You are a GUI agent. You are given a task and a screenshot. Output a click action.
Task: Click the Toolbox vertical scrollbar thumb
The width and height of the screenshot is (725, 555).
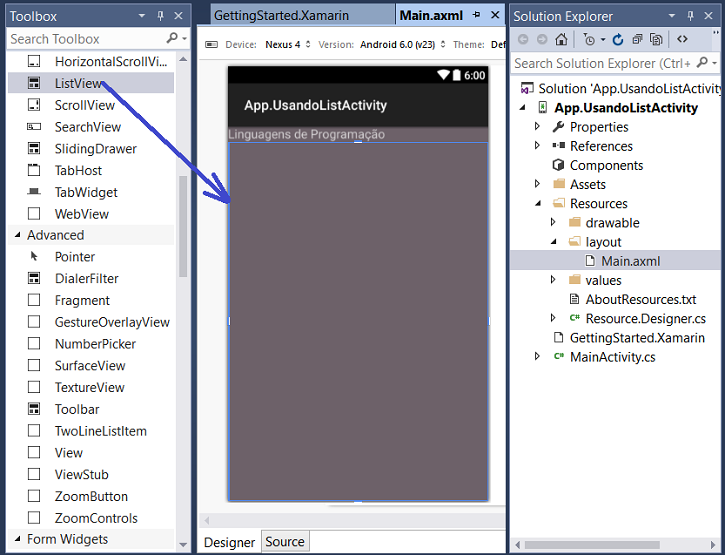tap(183, 227)
